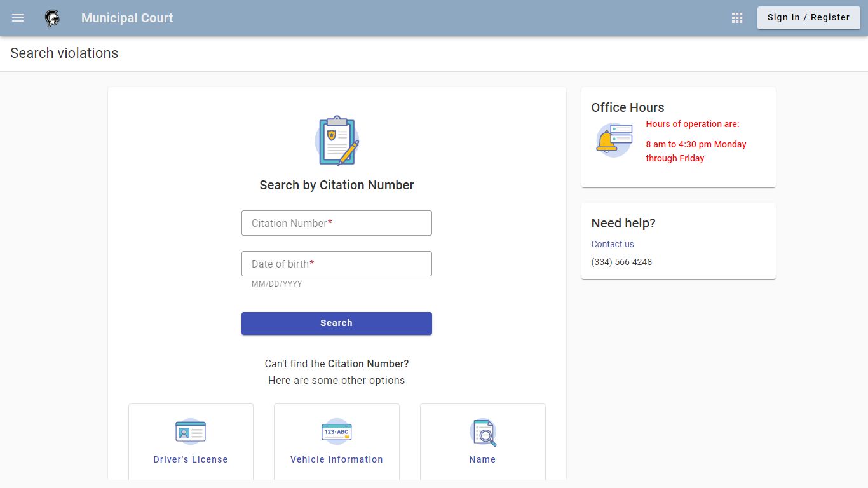The width and height of the screenshot is (868, 488).
Task: Choose the Driver's License search option
Action: click(191, 442)
